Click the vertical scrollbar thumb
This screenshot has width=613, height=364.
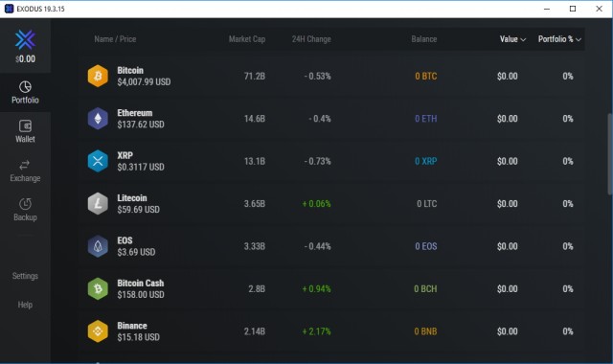(610, 153)
